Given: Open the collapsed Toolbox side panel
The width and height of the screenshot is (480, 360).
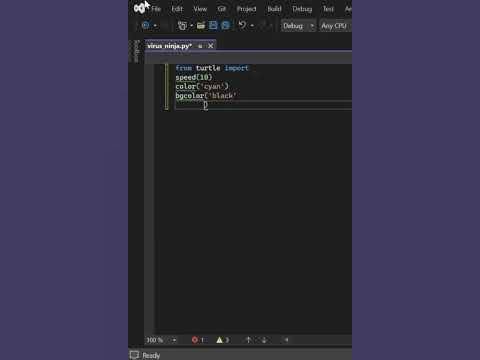Looking at the screenshot, I should click(x=136, y=51).
